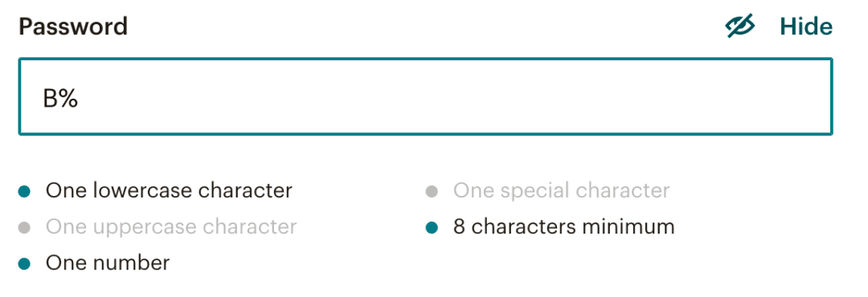
Task: Click the crossed-out eye icon
Action: point(740,26)
